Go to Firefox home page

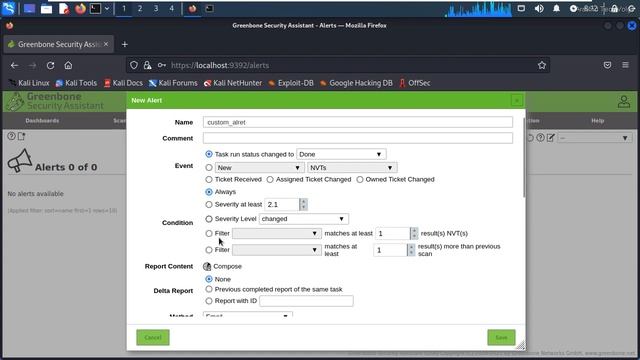tap(68, 65)
